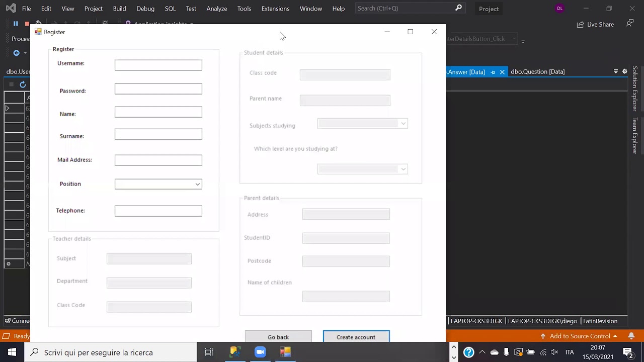This screenshot has height=362, width=644.
Task: Click in the Surname text field
Action: coord(158,134)
